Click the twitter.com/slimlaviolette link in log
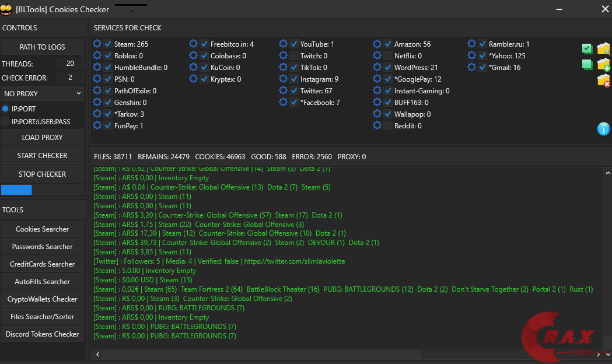Viewport: 612px width, 364px height. (294, 261)
